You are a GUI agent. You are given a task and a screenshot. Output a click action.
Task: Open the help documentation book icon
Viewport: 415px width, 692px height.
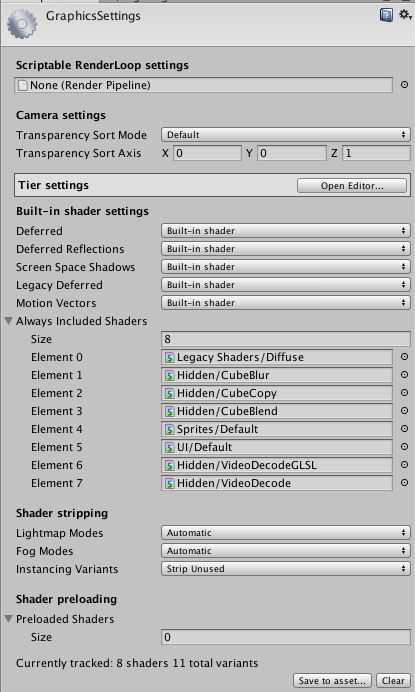click(386, 15)
